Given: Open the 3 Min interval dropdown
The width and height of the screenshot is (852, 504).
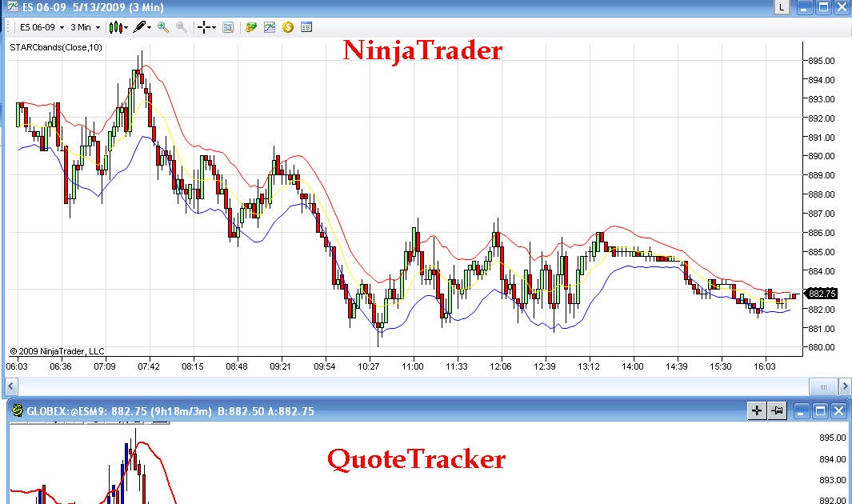Looking at the screenshot, I should coord(86,27).
